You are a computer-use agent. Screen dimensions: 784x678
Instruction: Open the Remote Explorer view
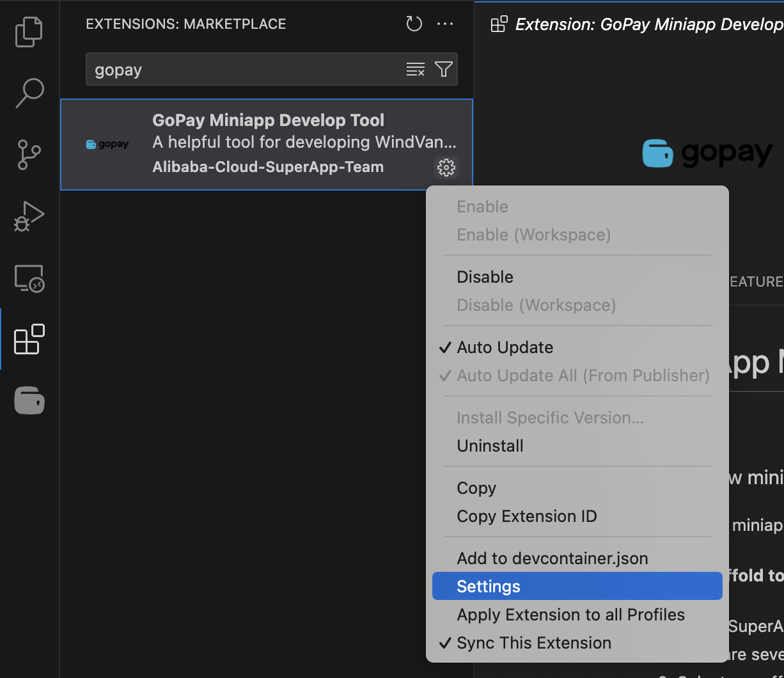click(x=29, y=278)
